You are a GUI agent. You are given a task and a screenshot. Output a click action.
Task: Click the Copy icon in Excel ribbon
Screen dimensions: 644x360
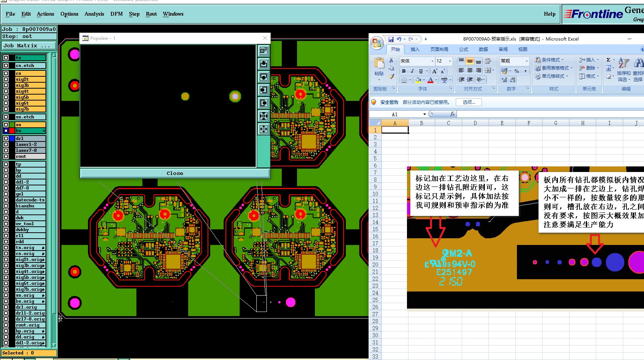(391, 68)
